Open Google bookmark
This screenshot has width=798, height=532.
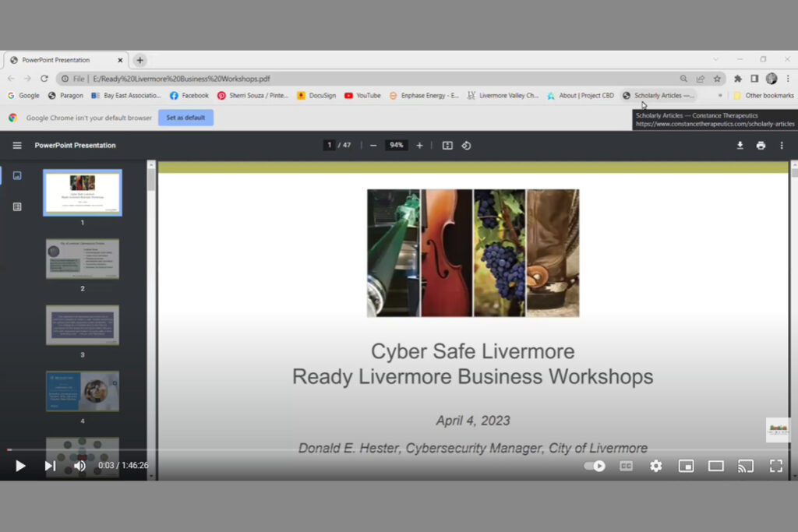(23, 95)
